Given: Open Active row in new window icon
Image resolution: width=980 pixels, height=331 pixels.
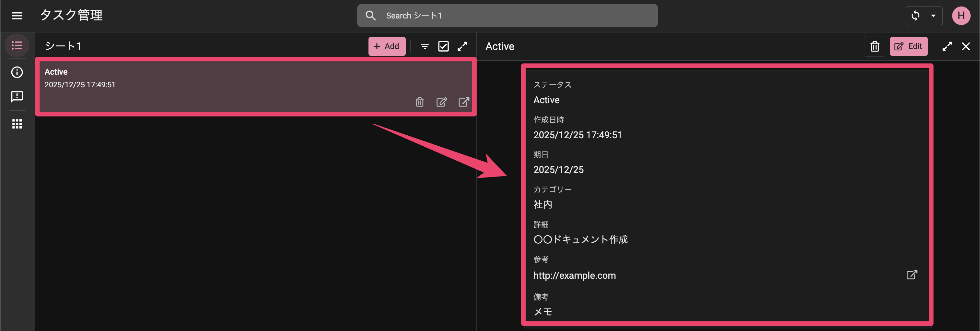Looking at the screenshot, I should coord(463,102).
